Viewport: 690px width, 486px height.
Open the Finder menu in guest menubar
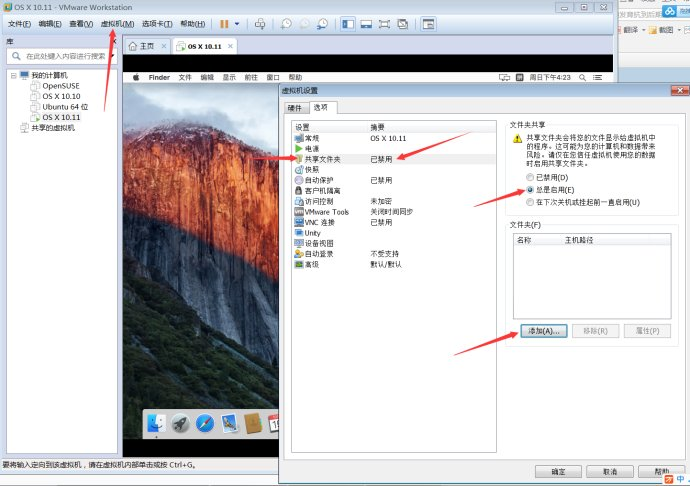point(159,77)
